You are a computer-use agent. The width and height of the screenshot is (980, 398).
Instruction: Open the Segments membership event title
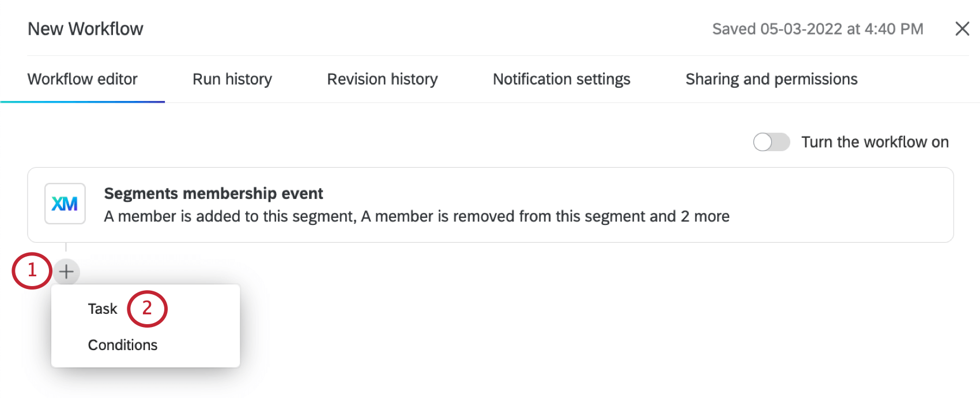pos(213,193)
